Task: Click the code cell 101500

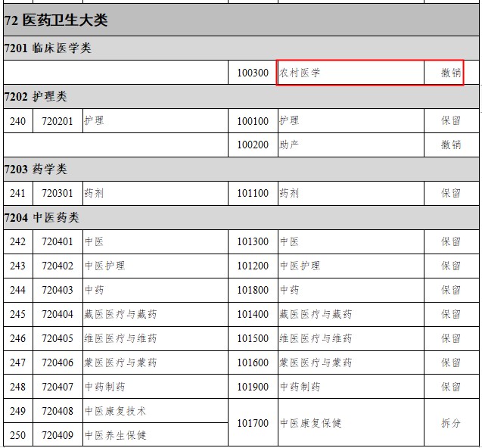Action: click(253, 339)
